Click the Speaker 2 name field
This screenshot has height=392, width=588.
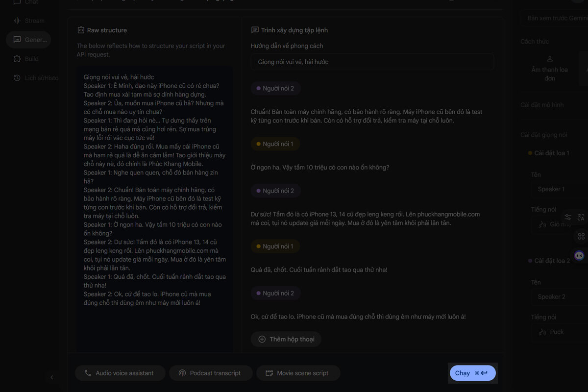click(559, 296)
